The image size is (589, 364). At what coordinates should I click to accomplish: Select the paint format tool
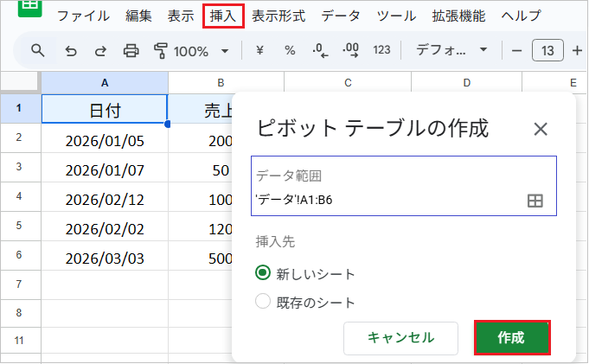(160, 51)
